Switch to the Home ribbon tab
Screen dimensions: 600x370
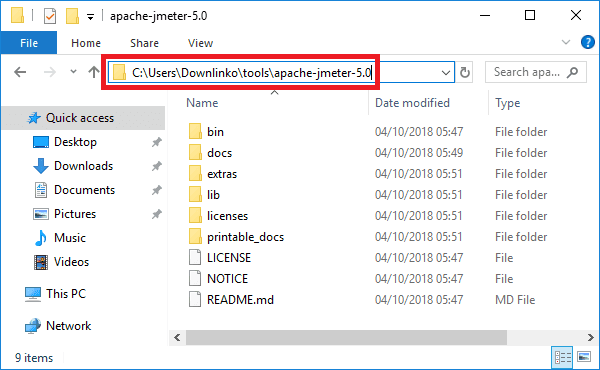(x=86, y=43)
